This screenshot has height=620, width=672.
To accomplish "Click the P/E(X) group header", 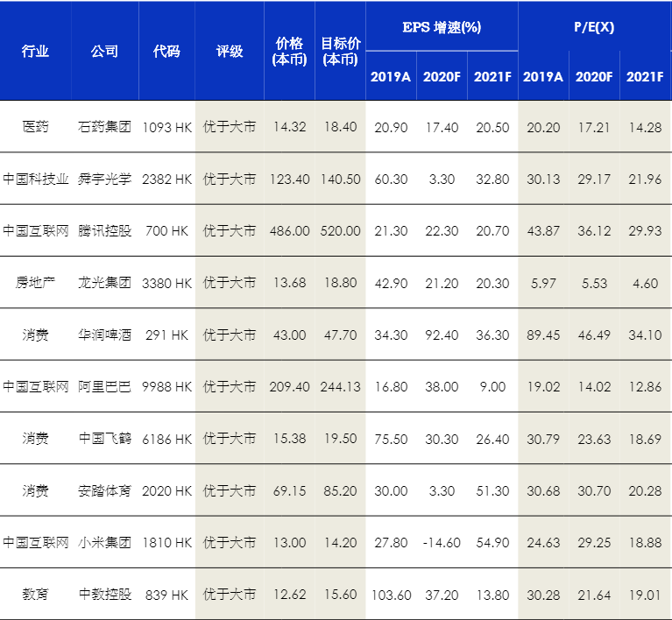I will click(x=594, y=27).
